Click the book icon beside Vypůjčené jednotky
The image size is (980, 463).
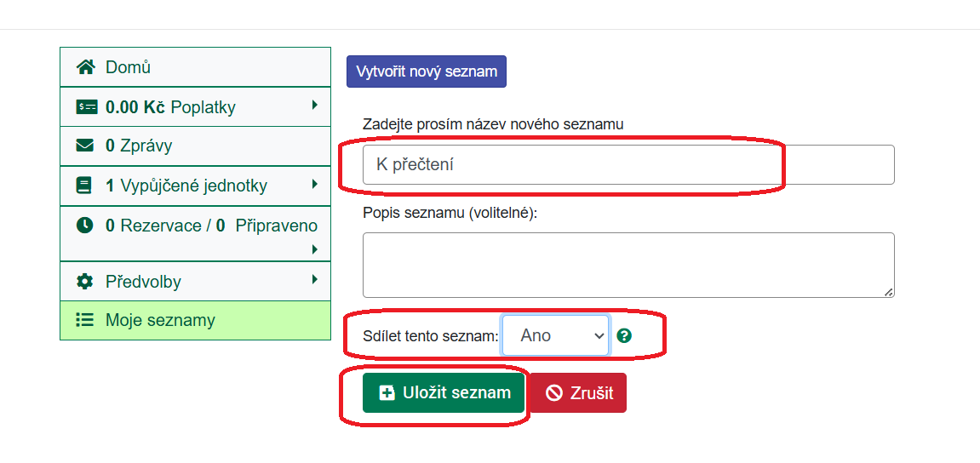pyautogui.click(x=84, y=186)
